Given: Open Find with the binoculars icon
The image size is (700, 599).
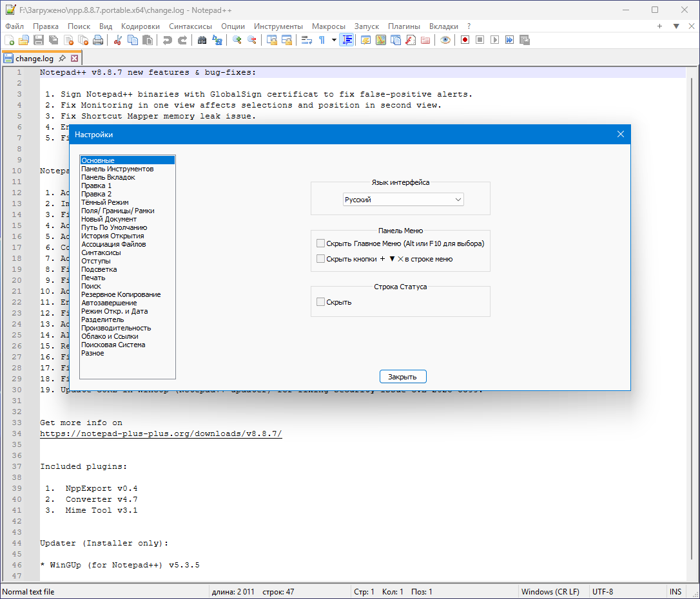Looking at the screenshot, I should [x=202, y=40].
